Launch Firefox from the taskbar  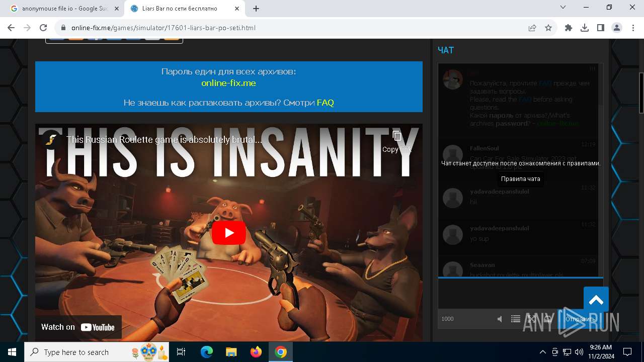256,352
